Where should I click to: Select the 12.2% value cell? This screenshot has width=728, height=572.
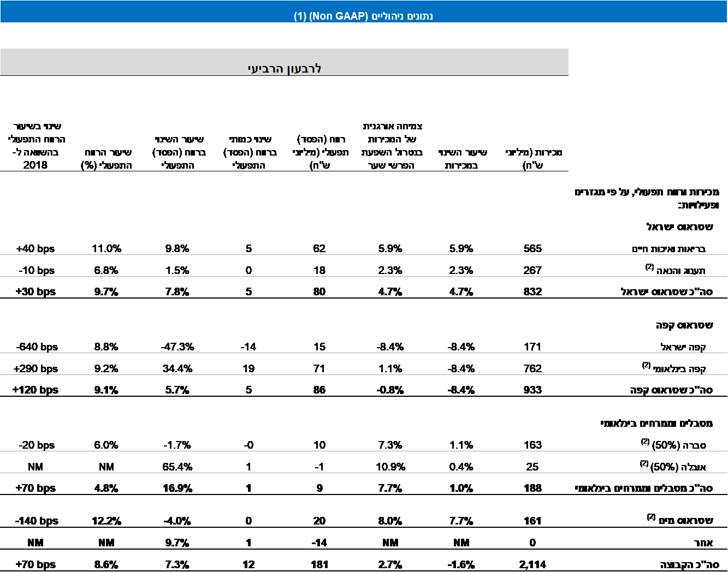(106, 521)
